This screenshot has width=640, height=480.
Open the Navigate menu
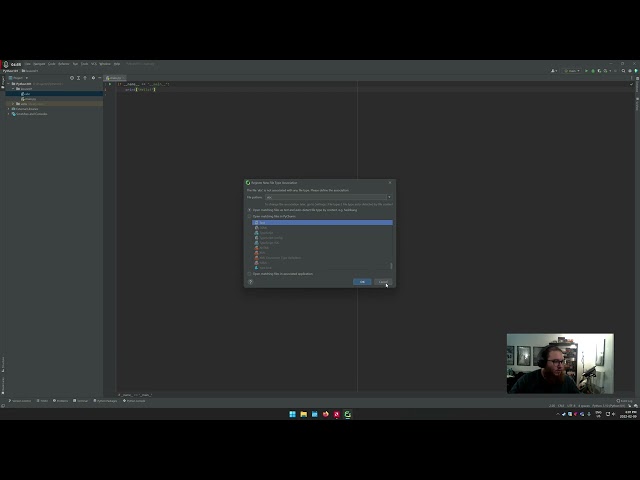pyautogui.click(x=39, y=64)
